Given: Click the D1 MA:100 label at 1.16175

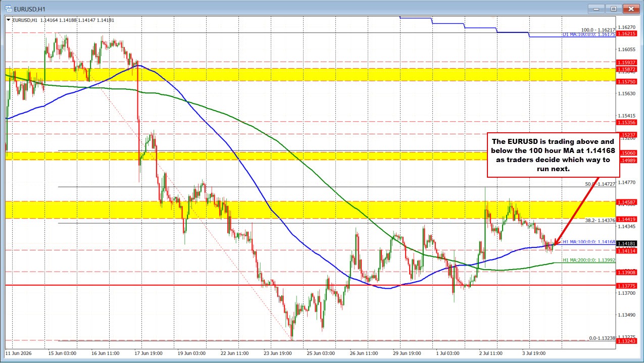Looking at the screenshot, I should (589, 34).
